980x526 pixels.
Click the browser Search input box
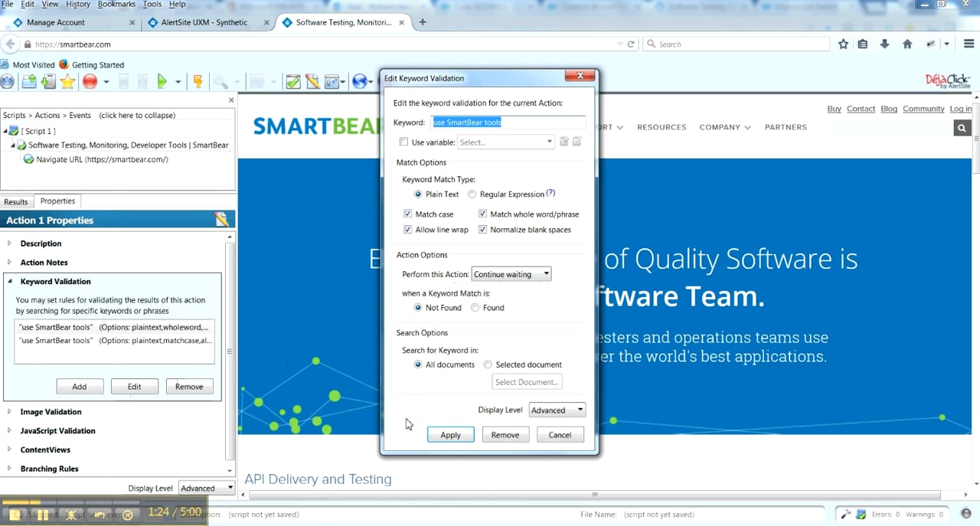[736, 44]
